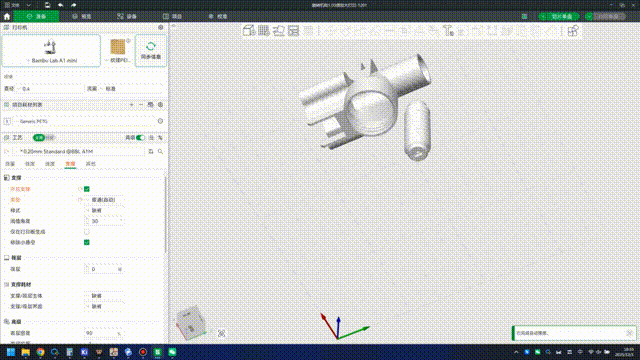The image size is (640, 360).
Task: Open WeChat from the taskbar
Action: (x=172, y=352)
